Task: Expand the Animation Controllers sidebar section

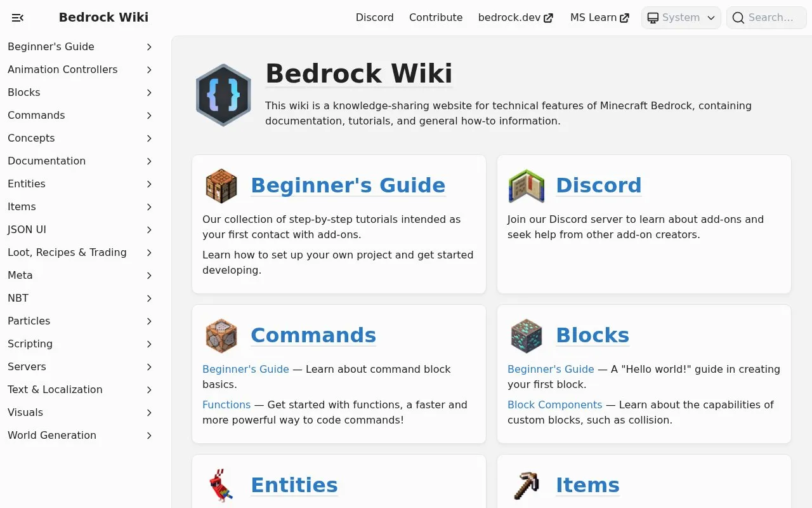Action: click(149, 70)
